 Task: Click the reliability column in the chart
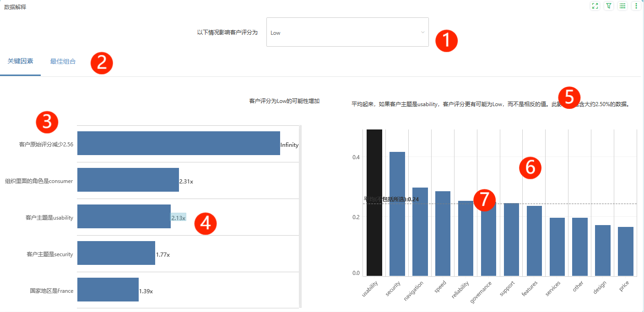pos(466,238)
